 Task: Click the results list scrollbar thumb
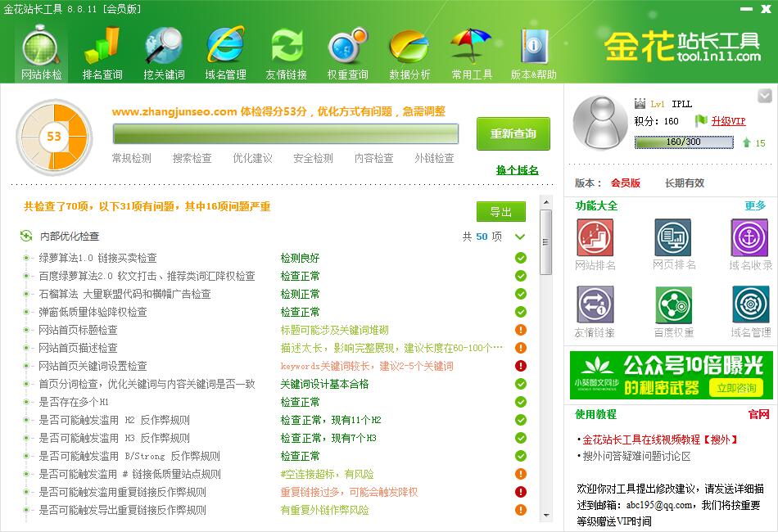click(x=545, y=242)
